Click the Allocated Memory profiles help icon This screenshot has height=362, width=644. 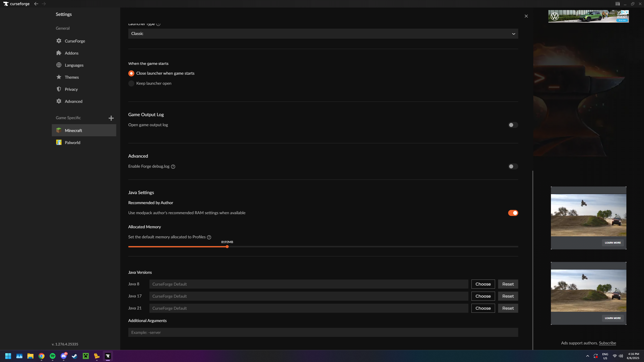pyautogui.click(x=209, y=237)
